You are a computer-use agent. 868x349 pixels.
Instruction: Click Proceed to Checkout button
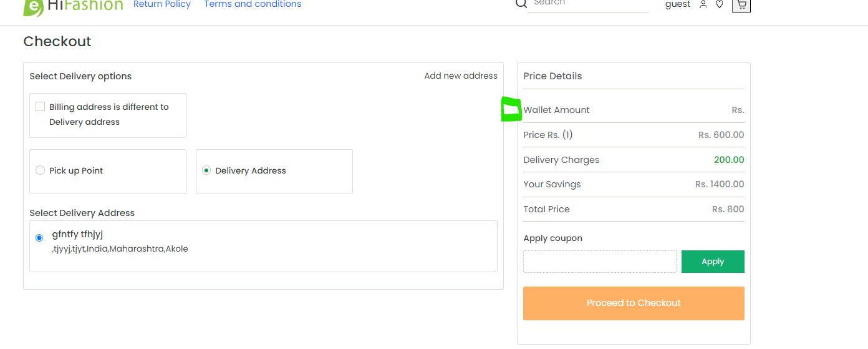click(634, 303)
